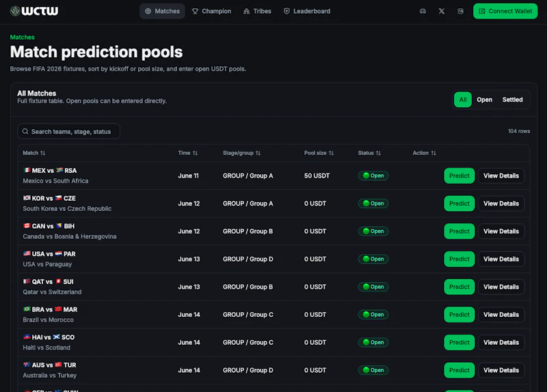Viewport: 547px width, 392px height.
Task: View Details for HAI vs SCO
Action: (501, 343)
